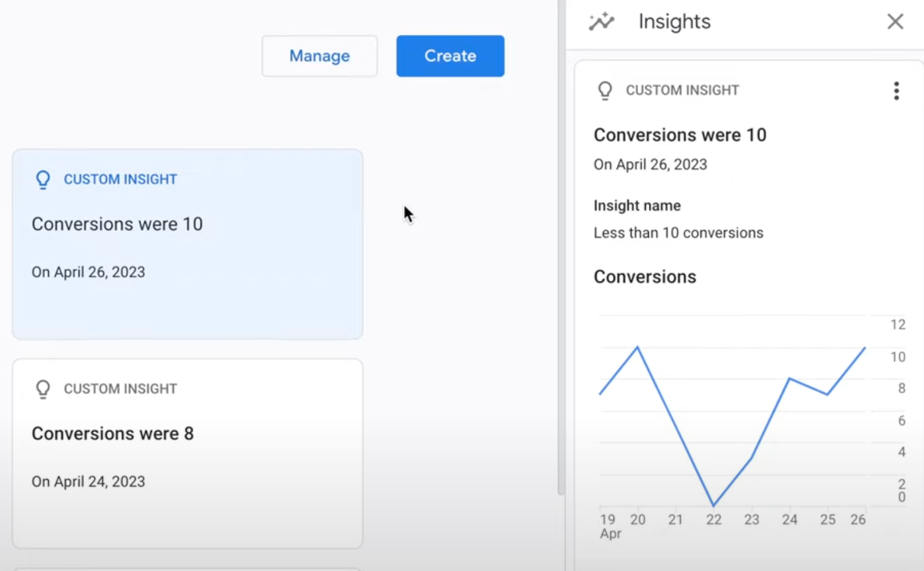The height and width of the screenshot is (571, 924).
Task: Click the Insights sparkle chart icon
Action: [601, 21]
